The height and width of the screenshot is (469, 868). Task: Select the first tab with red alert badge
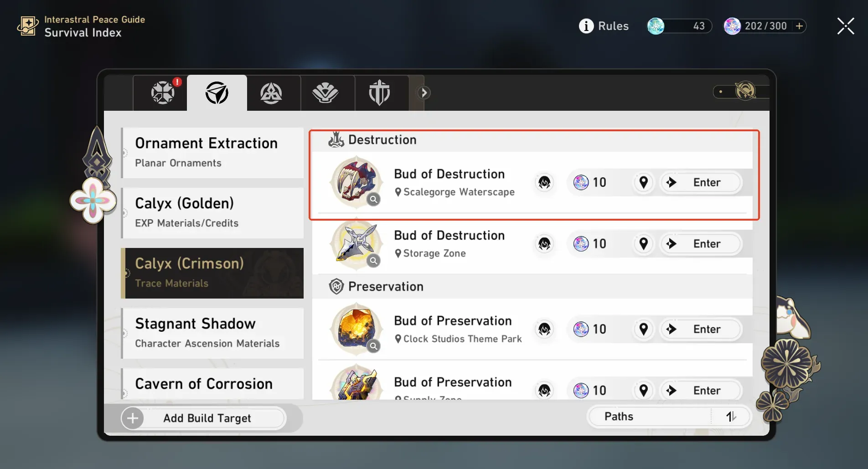tap(163, 93)
